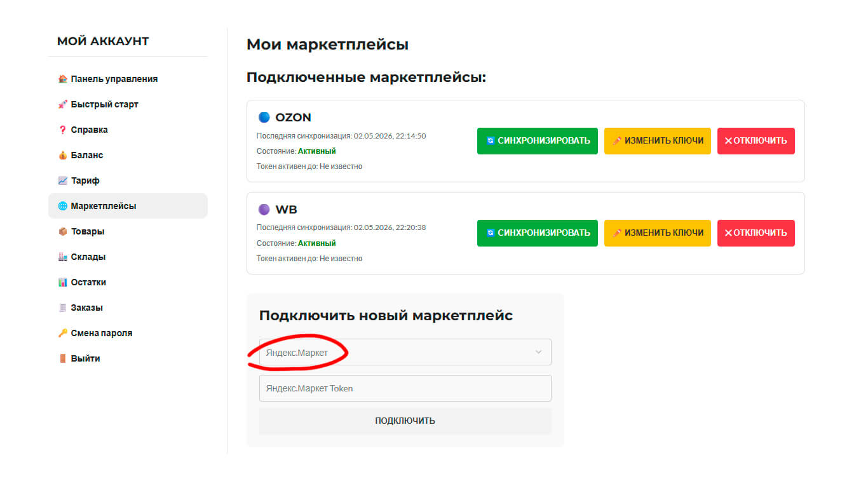868x488 pixels.
Task: Click WB's Токен активен до: Не известно text
Action: 309,259
